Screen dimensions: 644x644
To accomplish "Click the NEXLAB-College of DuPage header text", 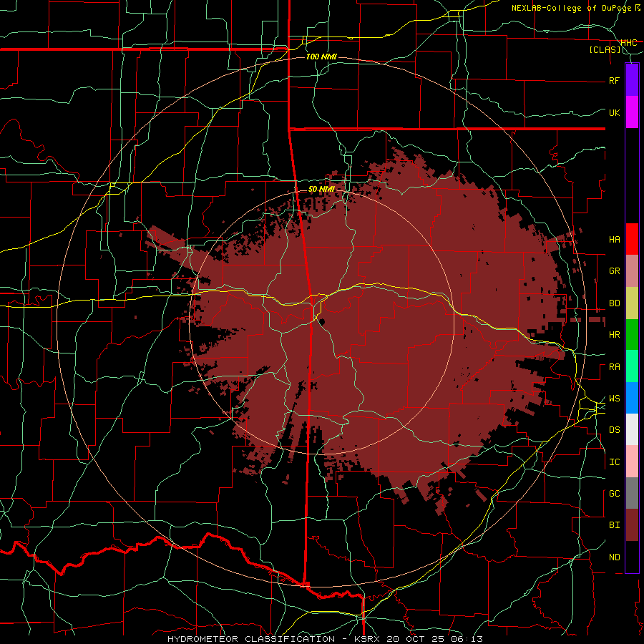I will tap(571, 8).
